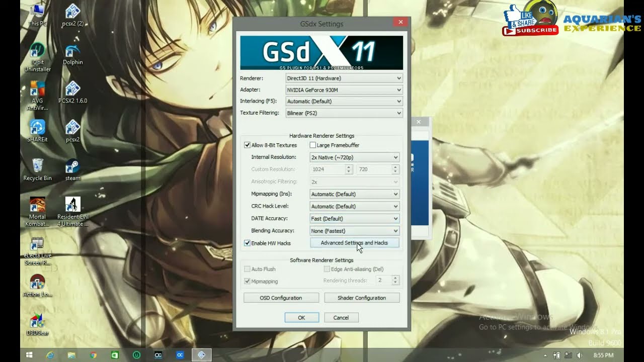The image size is (644, 362).
Task: Enable the Large Framebuffer checkbox
Action: (312, 145)
